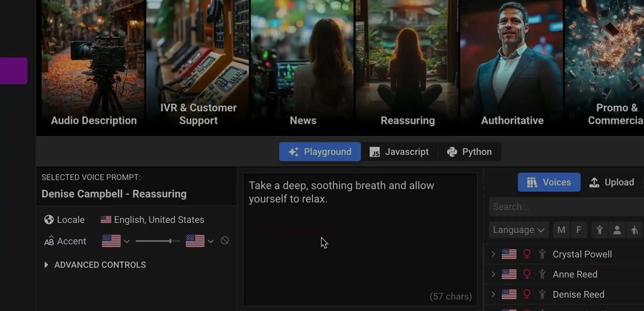
Task: Open the target accent flag dropdown
Action: click(x=199, y=241)
